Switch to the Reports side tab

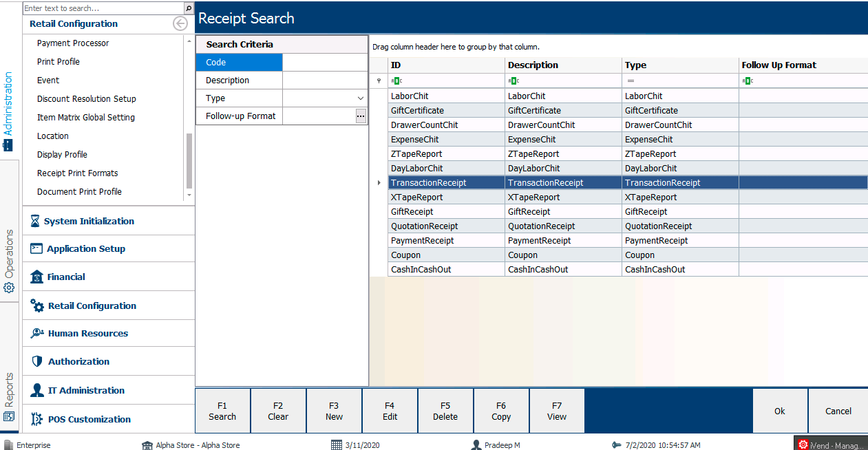(x=9, y=397)
